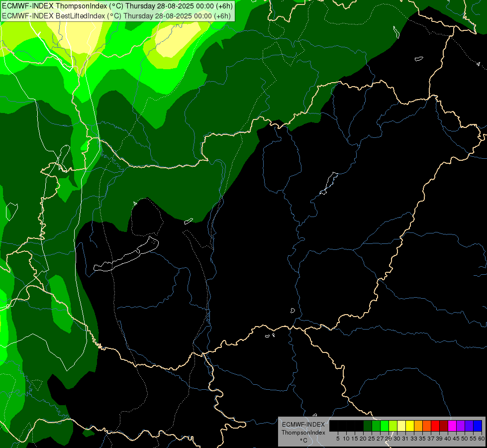
Task: Click the legend scale value 60
Action: 482,439
